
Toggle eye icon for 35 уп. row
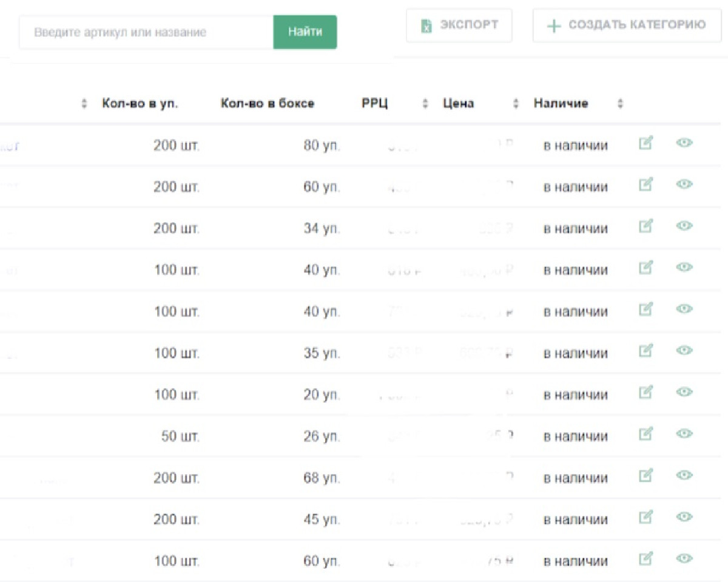pyautogui.click(x=684, y=351)
